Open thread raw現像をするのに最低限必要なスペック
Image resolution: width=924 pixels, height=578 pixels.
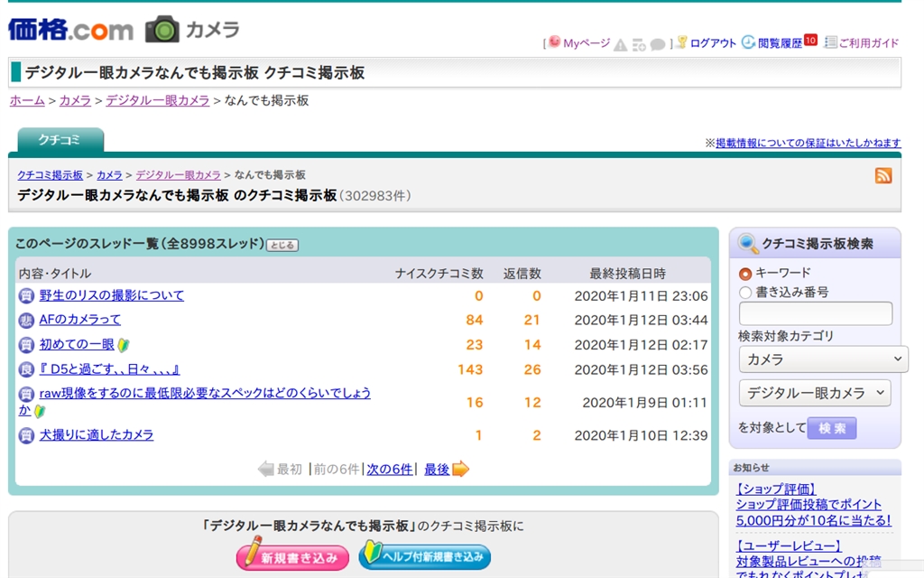pos(205,393)
